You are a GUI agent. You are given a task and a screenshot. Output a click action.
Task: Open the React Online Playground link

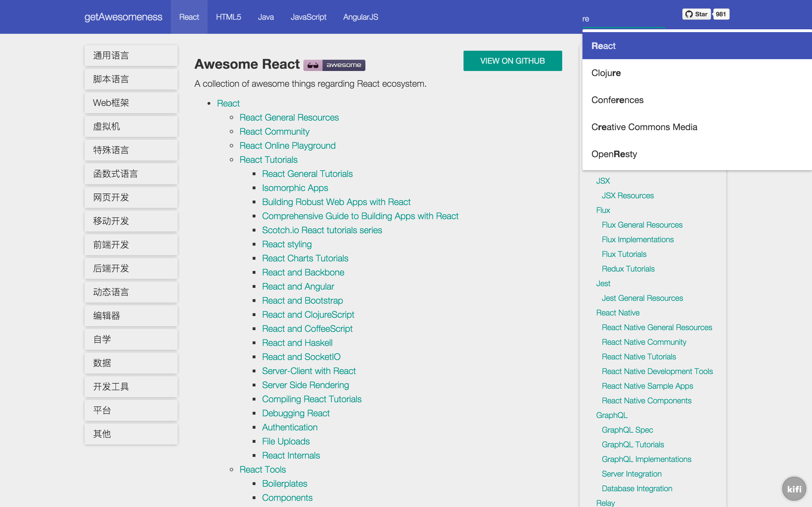287,146
